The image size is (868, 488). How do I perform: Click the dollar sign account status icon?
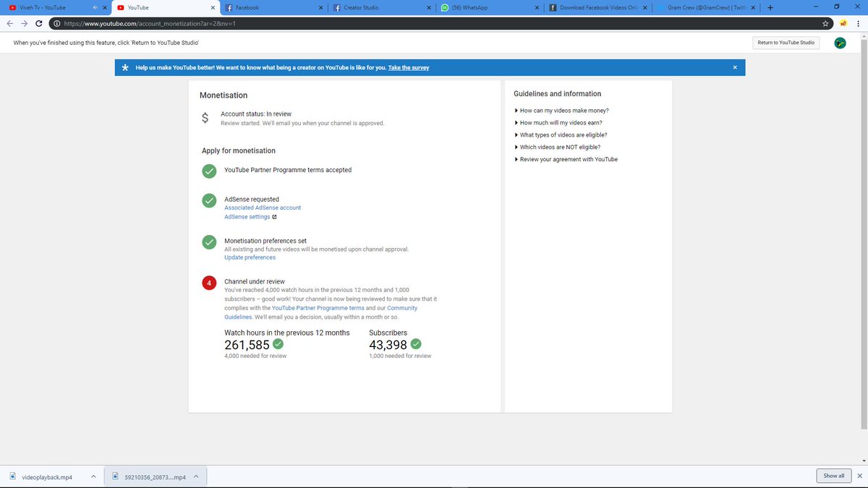pyautogui.click(x=205, y=119)
